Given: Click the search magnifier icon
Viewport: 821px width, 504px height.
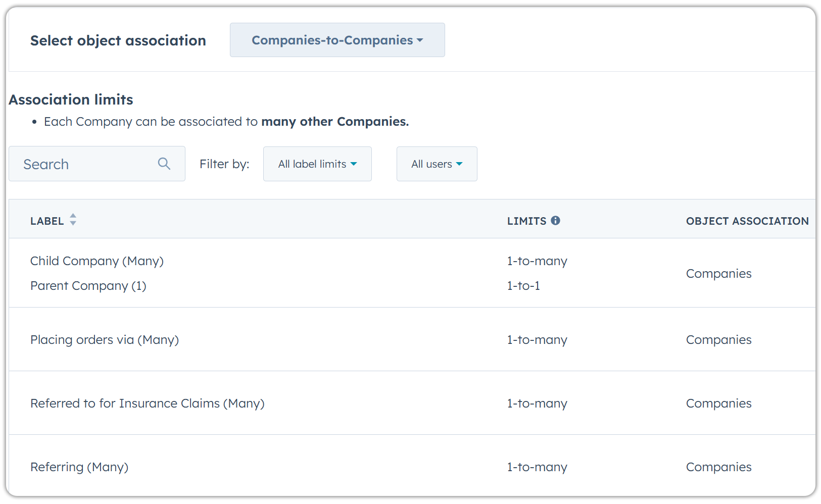Looking at the screenshot, I should coord(164,163).
